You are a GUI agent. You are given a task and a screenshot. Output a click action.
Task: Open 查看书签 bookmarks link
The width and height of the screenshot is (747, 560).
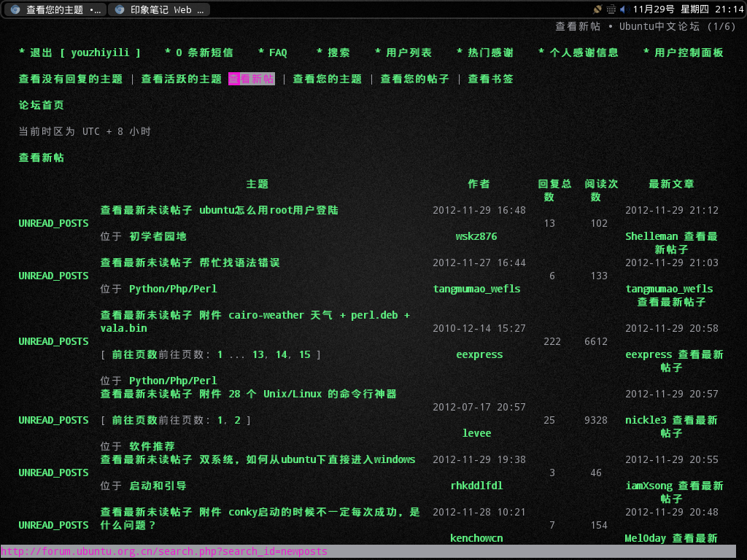click(x=491, y=79)
